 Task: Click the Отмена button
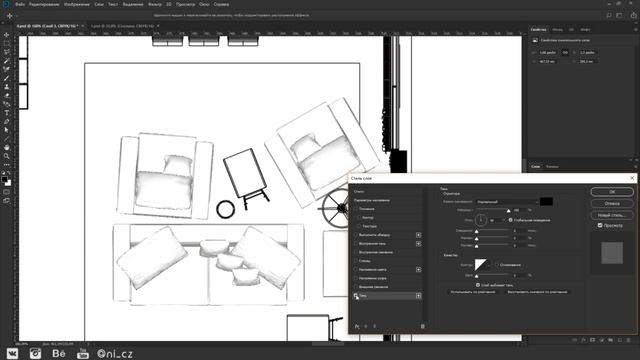click(x=612, y=203)
